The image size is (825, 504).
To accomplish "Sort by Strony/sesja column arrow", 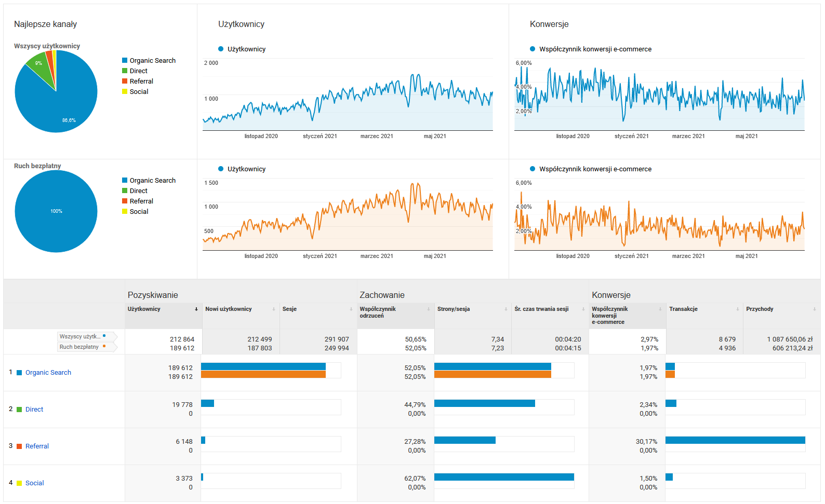I will click(x=506, y=309).
